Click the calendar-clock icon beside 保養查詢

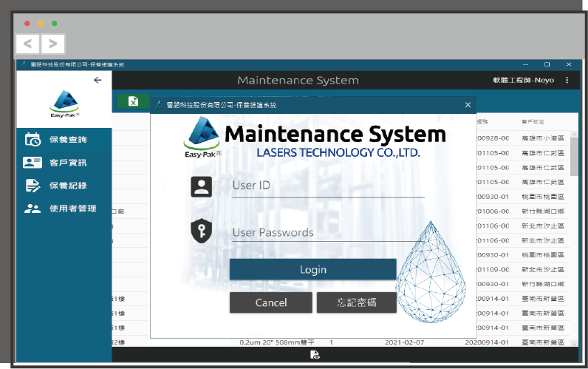coord(33,139)
